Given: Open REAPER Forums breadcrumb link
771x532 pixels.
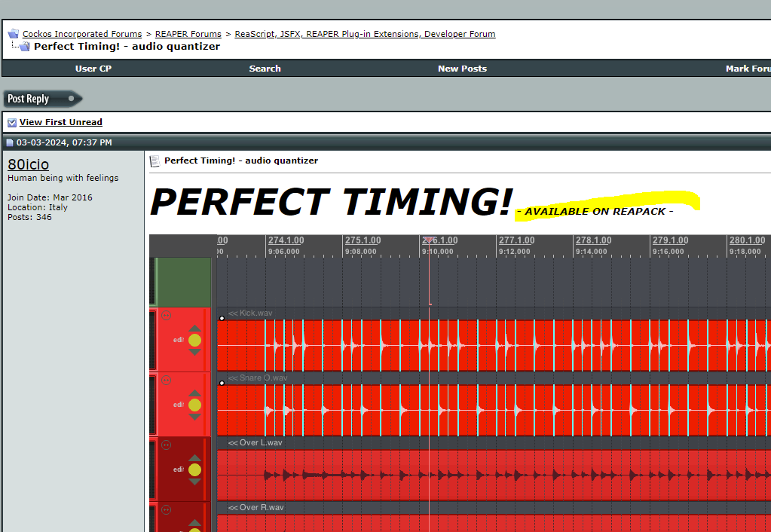Looking at the screenshot, I should 188,34.
